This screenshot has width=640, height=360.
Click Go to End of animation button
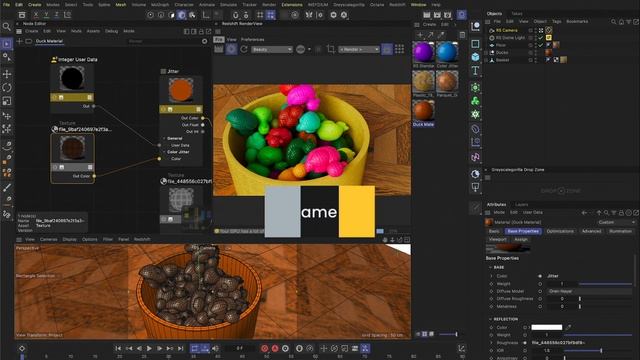180,348
